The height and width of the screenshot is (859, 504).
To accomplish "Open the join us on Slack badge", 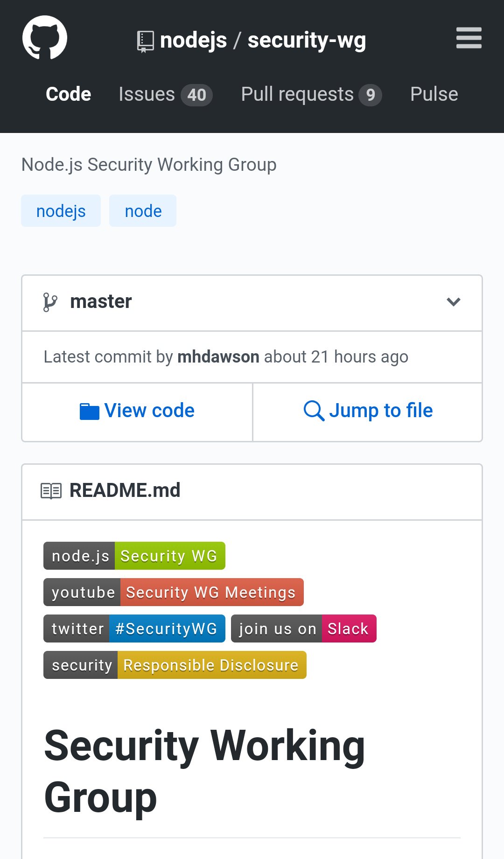I will [304, 629].
